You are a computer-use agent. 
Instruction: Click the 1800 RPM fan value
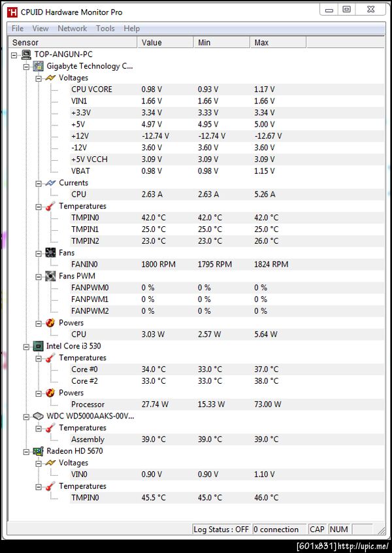tap(158, 265)
